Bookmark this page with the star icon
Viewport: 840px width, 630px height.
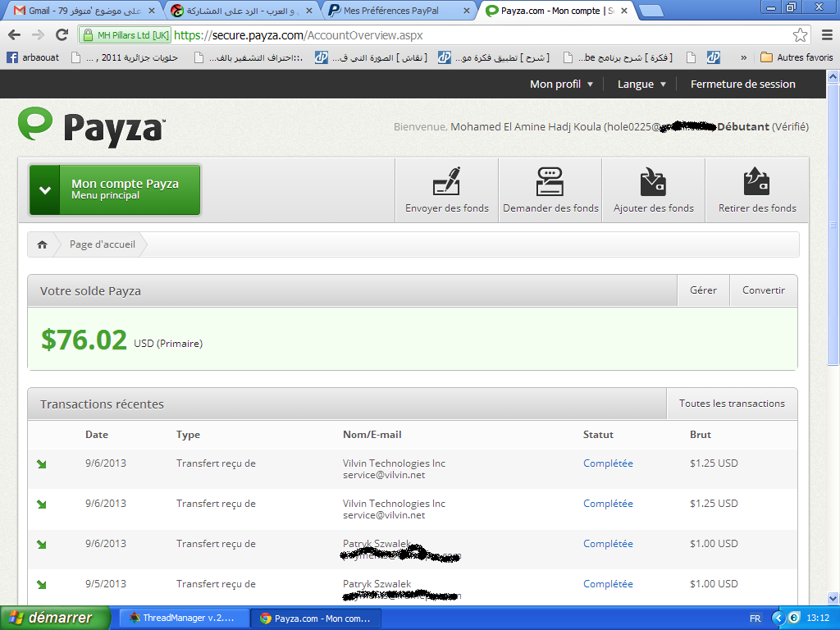[800, 35]
